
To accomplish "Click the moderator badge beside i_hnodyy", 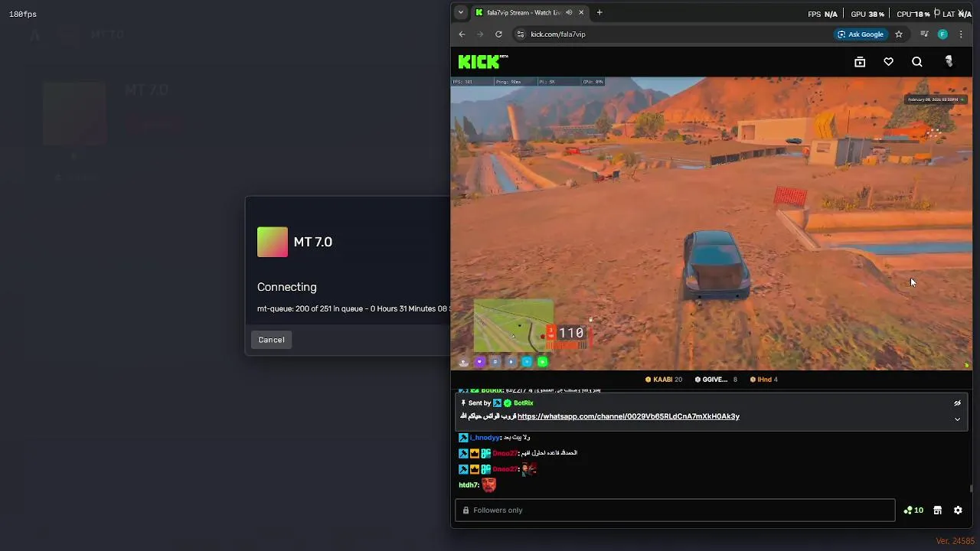I will (463, 438).
